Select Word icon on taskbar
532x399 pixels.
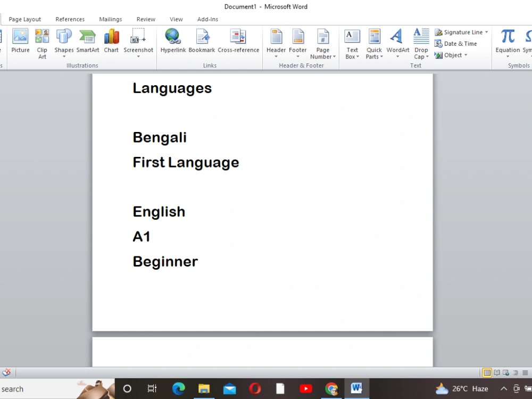pos(356,389)
